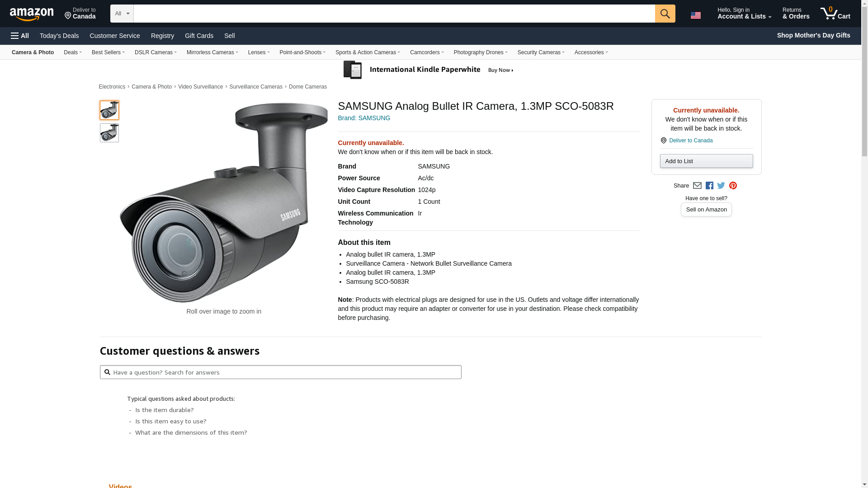
Task: Select the second camera thumbnail image
Action: 109,133
